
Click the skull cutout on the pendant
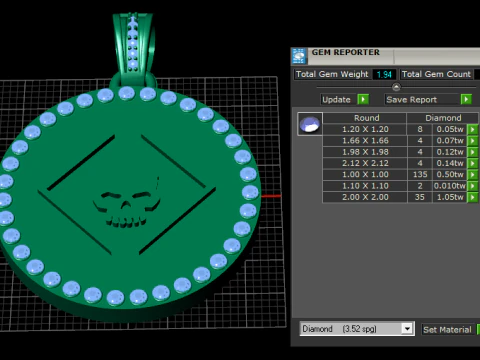[126, 208]
